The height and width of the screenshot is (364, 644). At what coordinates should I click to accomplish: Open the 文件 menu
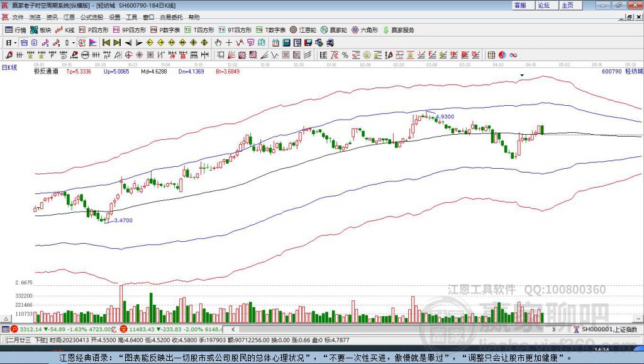click(18, 17)
